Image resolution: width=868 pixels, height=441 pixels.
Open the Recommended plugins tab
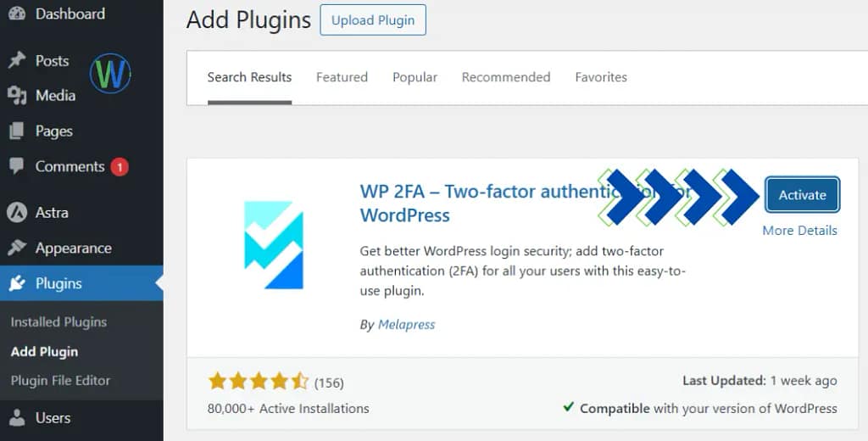tap(505, 77)
